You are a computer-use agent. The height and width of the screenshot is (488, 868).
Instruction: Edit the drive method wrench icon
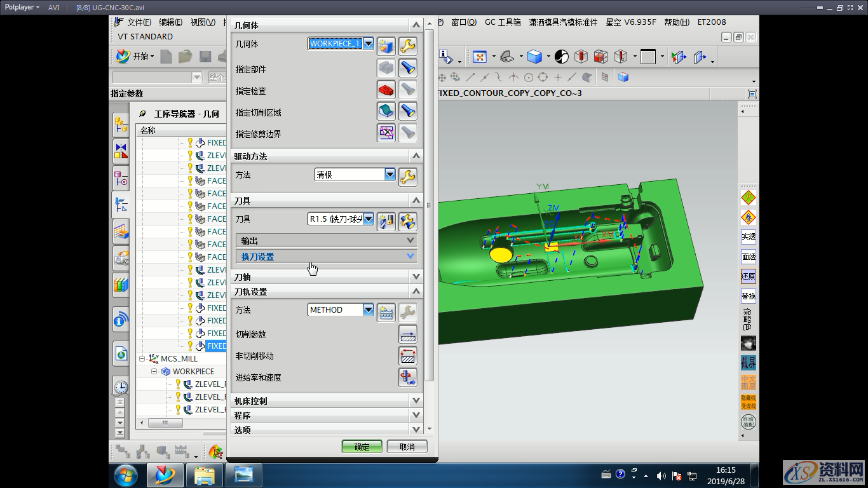pos(407,176)
